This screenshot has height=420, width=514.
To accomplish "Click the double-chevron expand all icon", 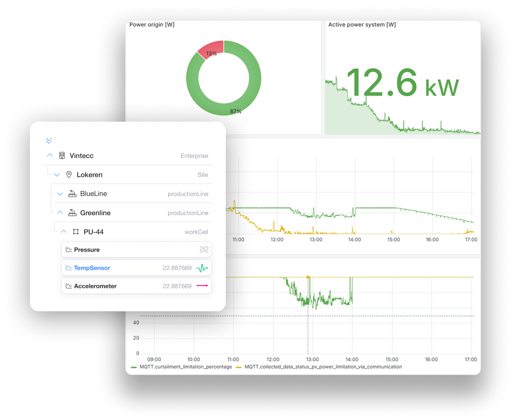I will coord(49,141).
